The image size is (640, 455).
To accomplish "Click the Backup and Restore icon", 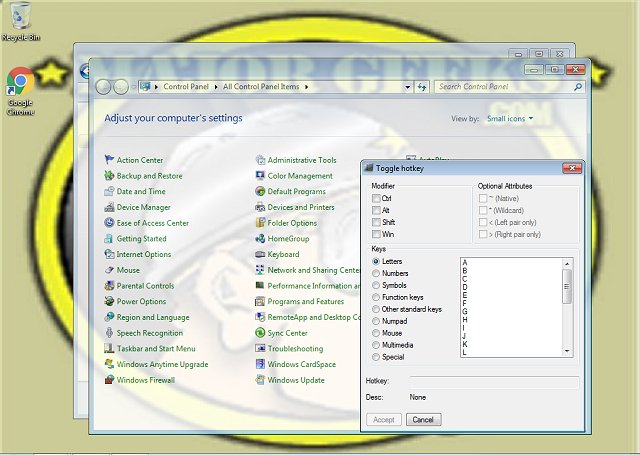I will pyautogui.click(x=109, y=176).
